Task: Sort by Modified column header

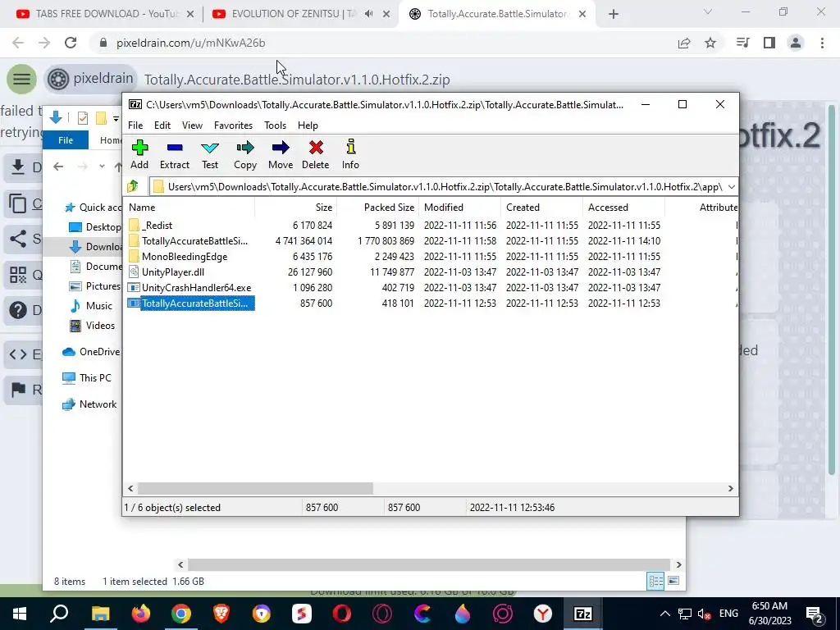Action: [x=459, y=208]
